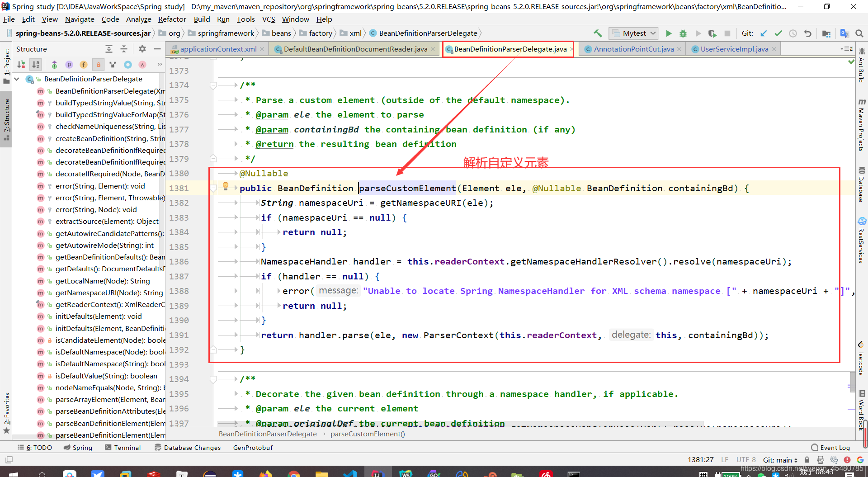The height and width of the screenshot is (477, 868).
Task: Toggle properties display in Structure panel
Action: pyautogui.click(x=69, y=65)
